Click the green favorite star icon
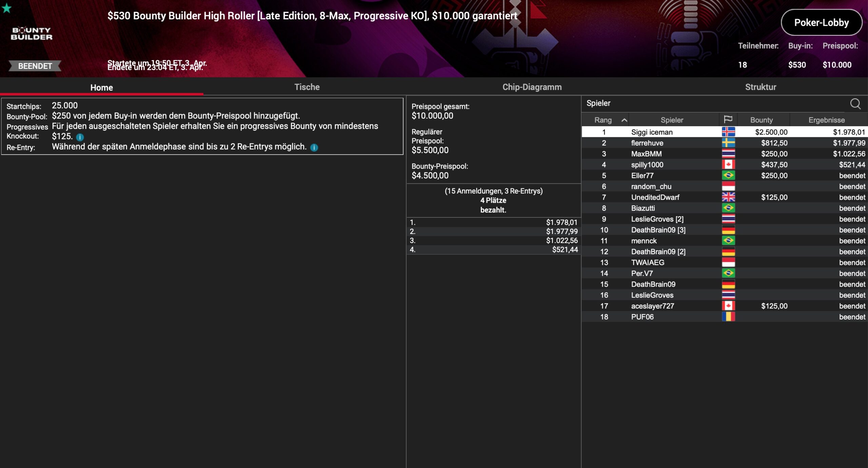This screenshot has height=468, width=868. point(6,8)
